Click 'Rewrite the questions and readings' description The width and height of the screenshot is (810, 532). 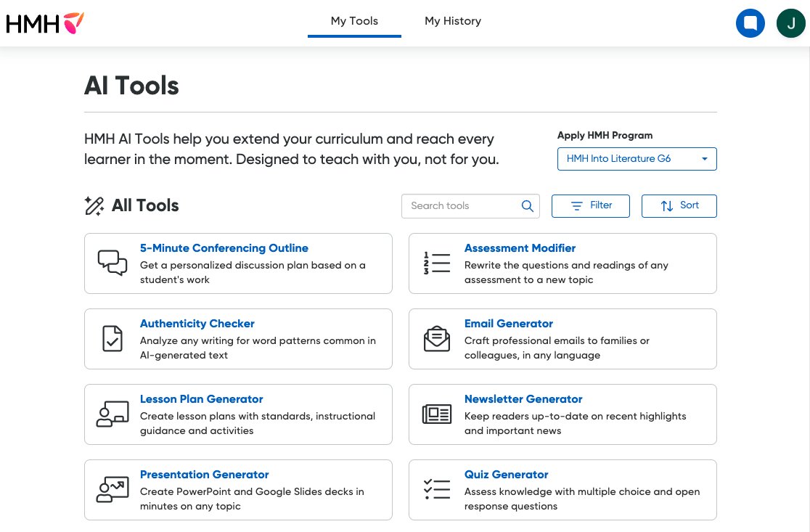point(566,272)
